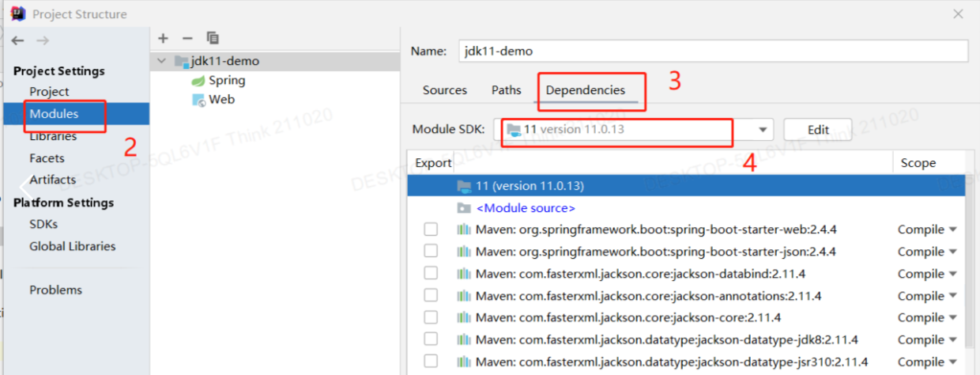Screen dimensions: 980x375
Task: Click the Spring leaf facet icon
Action: click(198, 81)
